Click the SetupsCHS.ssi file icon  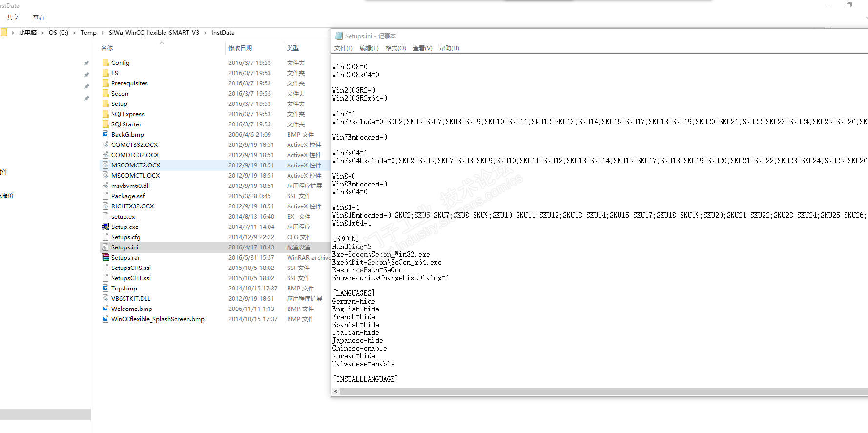click(x=105, y=268)
